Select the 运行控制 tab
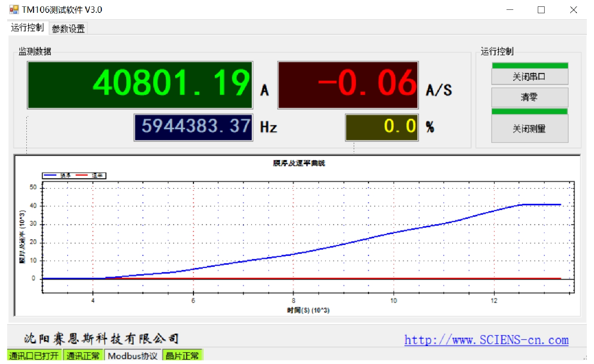The height and width of the screenshot is (364, 594). pyautogui.click(x=27, y=28)
